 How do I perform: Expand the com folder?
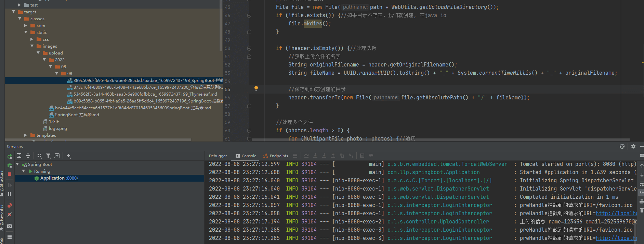(x=26, y=25)
